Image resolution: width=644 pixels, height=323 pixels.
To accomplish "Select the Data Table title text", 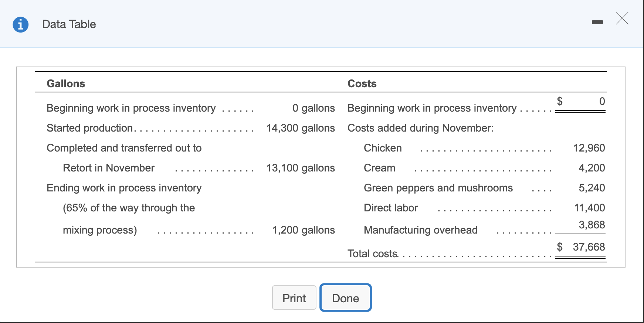I will click(x=69, y=24).
